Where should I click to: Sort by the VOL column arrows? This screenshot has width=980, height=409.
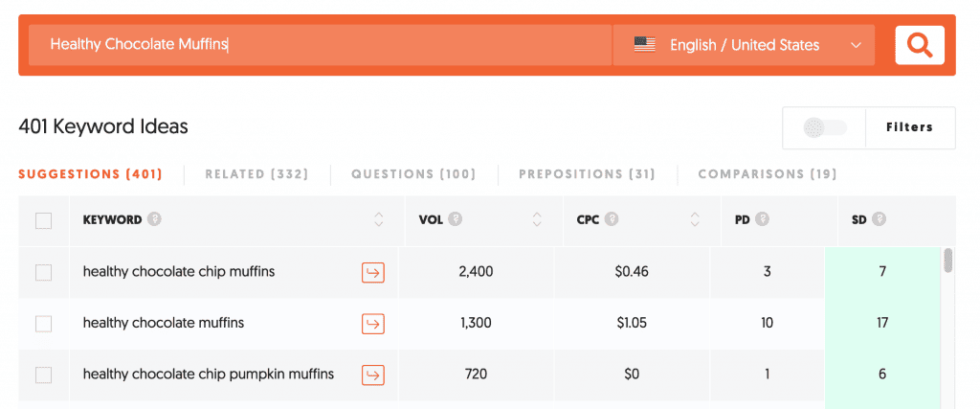tap(537, 220)
